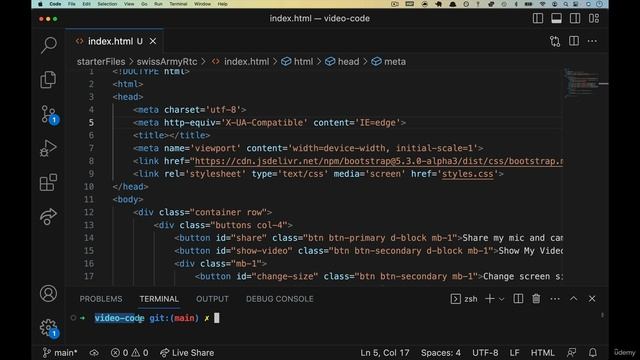Open styles.css link on line 9

[x=467, y=174]
